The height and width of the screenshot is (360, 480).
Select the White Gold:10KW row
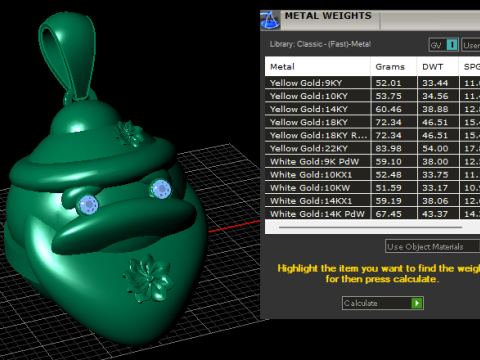point(372,188)
